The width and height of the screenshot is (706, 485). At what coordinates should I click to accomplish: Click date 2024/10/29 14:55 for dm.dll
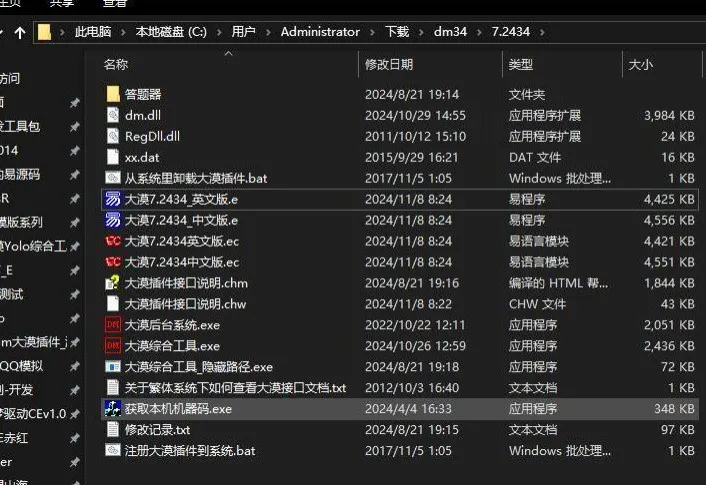point(415,115)
